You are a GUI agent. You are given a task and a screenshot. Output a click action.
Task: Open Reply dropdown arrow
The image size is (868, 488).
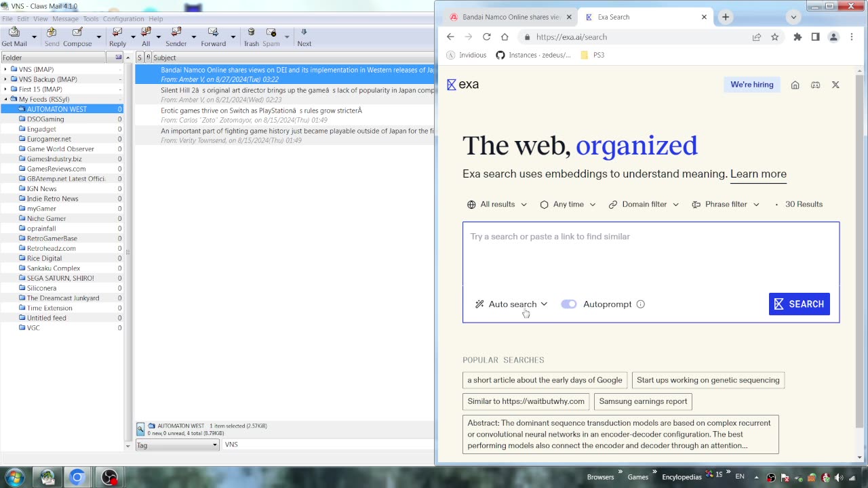[x=133, y=37]
